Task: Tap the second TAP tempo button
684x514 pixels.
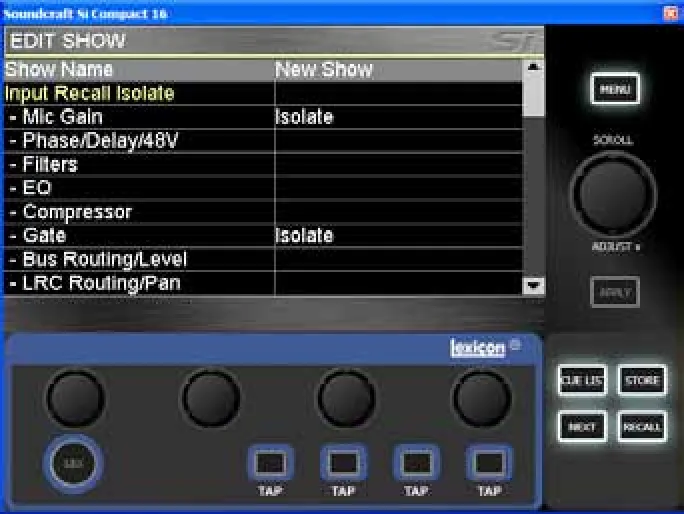Action: coord(343,463)
